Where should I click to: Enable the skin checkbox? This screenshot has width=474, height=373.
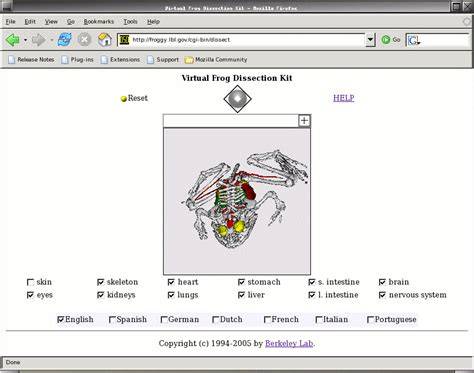click(30, 282)
